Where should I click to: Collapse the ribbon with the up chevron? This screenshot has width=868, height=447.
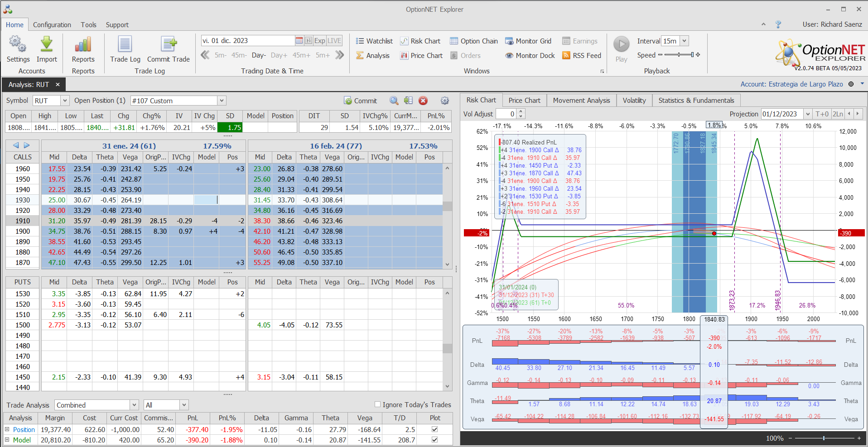point(763,24)
